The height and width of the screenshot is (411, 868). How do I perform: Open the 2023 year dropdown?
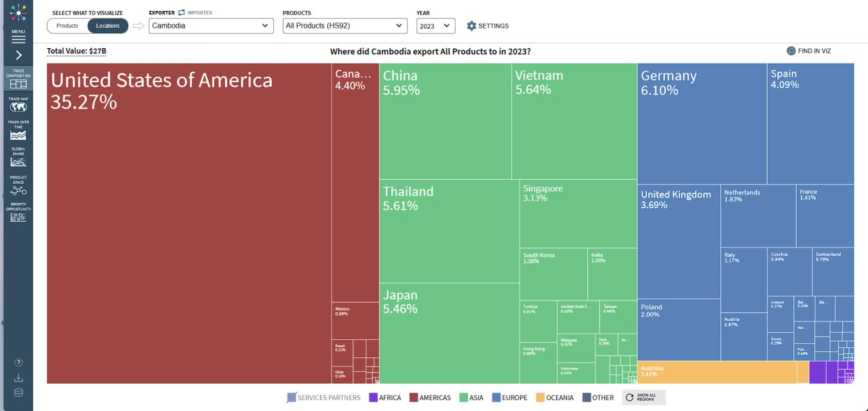(435, 26)
